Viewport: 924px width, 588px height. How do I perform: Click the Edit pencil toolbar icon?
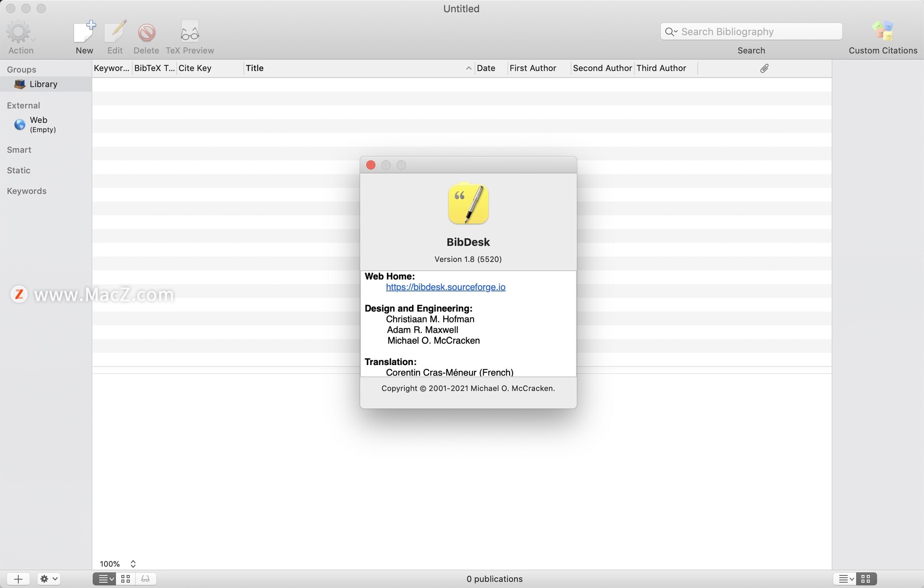115,33
